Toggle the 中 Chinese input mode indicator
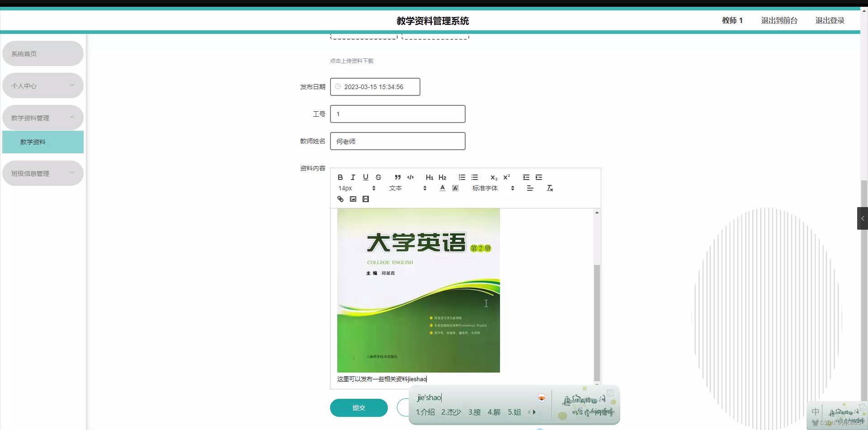The image size is (868, 430). point(815,411)
